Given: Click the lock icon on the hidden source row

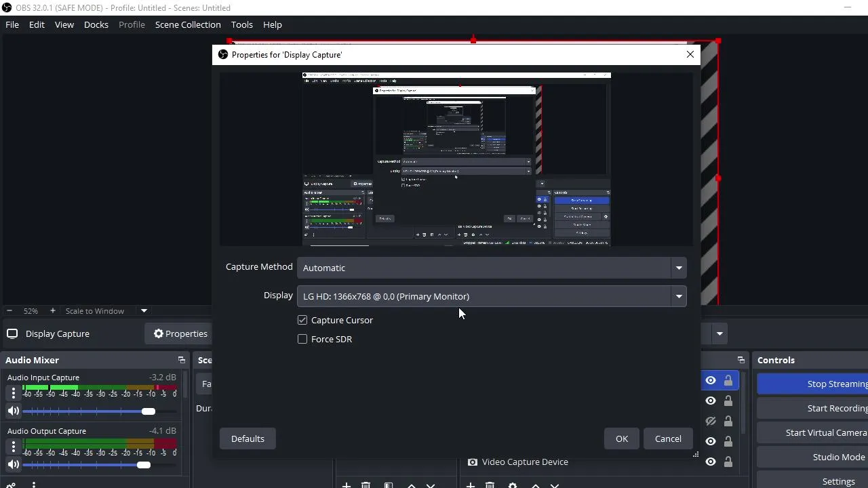Looking at the screenshot, I should click(x=728, y=421).
